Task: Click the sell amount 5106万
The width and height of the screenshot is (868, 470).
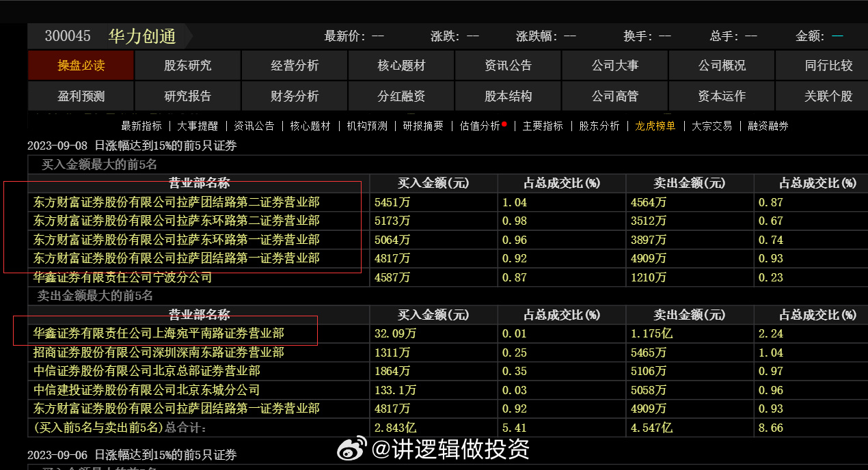Action: point(649,371)
